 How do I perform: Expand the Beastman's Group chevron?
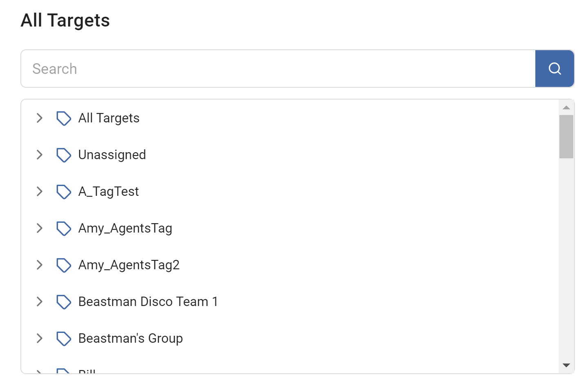click(40, 339)
